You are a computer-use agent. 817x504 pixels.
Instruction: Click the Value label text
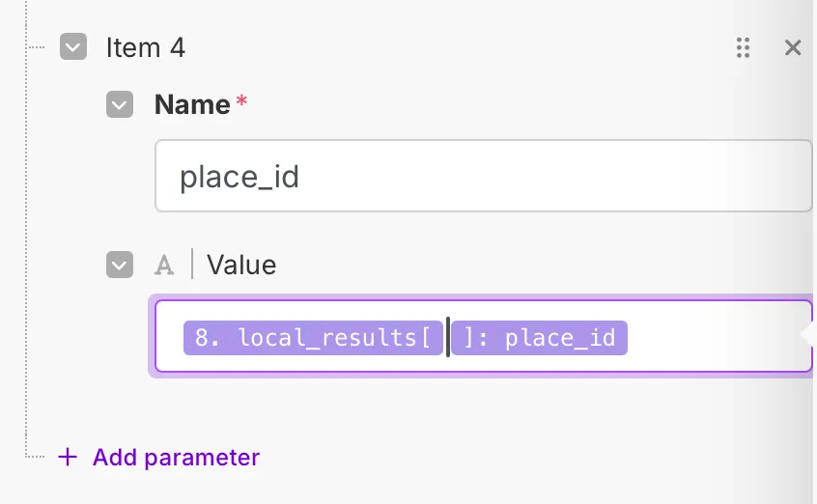(241, 265)
